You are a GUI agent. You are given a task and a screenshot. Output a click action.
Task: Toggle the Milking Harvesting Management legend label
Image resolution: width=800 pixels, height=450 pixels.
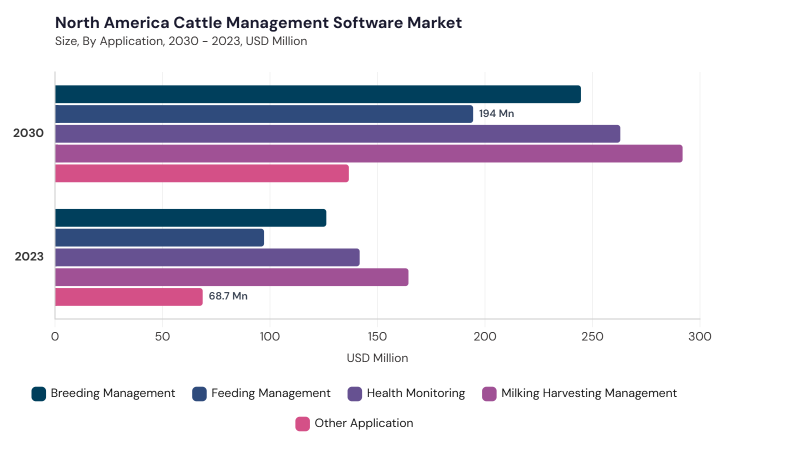(x=589, y=393)
